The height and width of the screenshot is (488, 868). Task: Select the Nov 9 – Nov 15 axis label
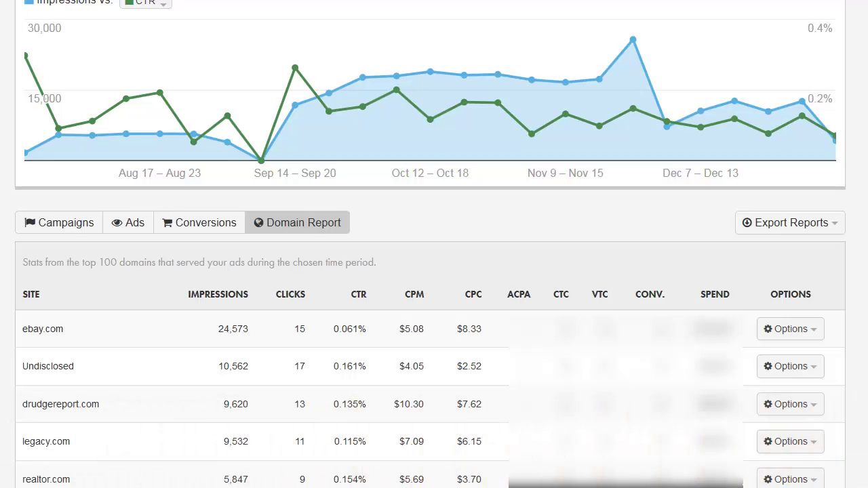tap(566, 173)
